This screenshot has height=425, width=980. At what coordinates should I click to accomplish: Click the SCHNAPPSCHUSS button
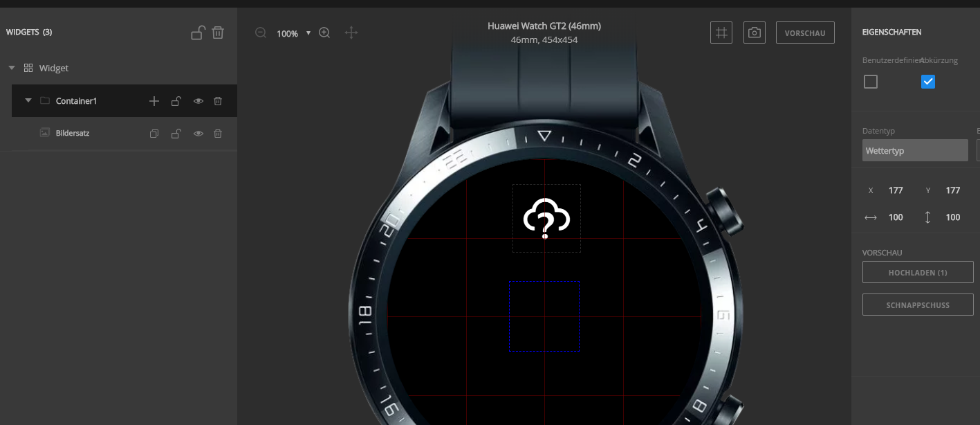(x=918, y=305)
